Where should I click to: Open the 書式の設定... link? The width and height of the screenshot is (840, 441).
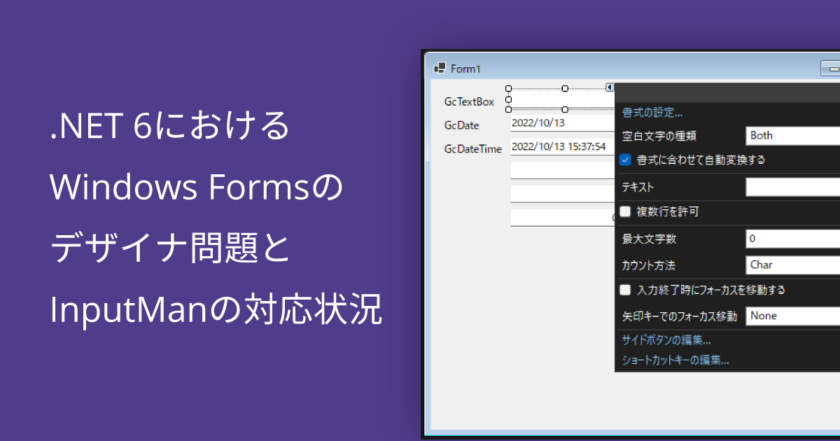pos(652,112)
